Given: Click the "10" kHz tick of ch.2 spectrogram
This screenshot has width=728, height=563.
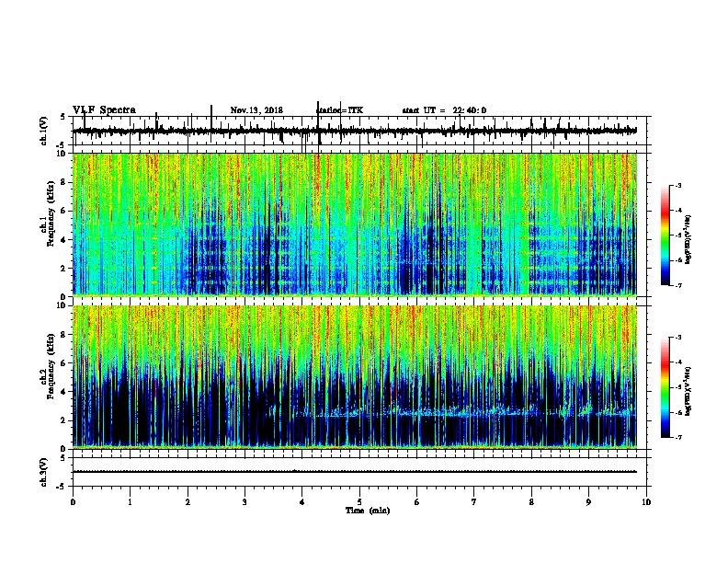Looking at the screenshot, I should click(62, 305).
